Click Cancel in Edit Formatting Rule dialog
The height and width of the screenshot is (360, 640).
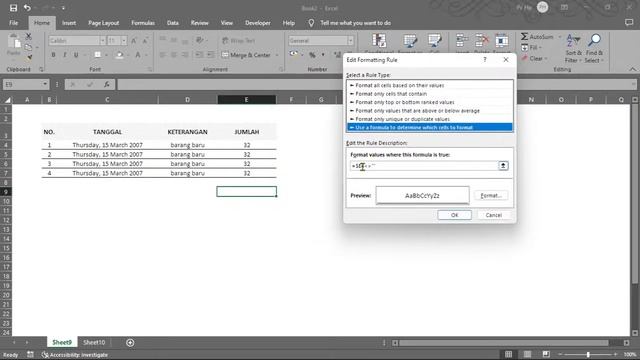tap(493, 215)
